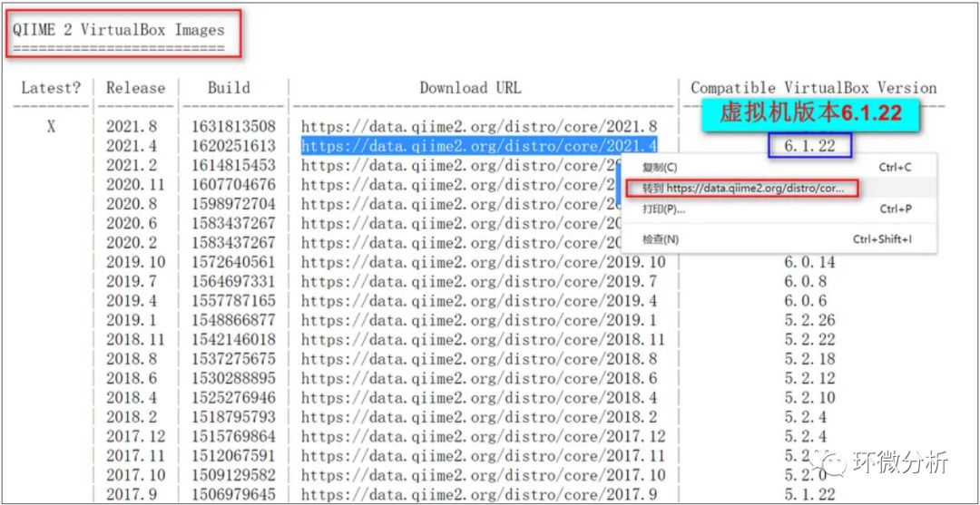
Task: Click build number 1525276946
Action: [x=233, y=398]
